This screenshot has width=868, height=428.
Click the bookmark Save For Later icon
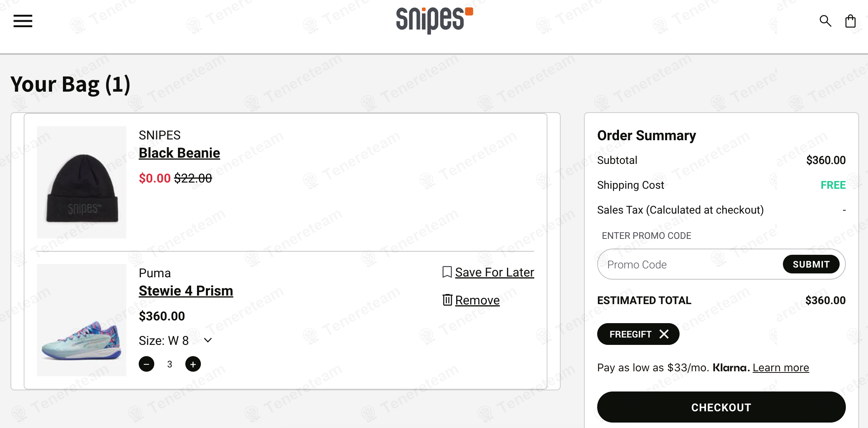coord(447,272)
